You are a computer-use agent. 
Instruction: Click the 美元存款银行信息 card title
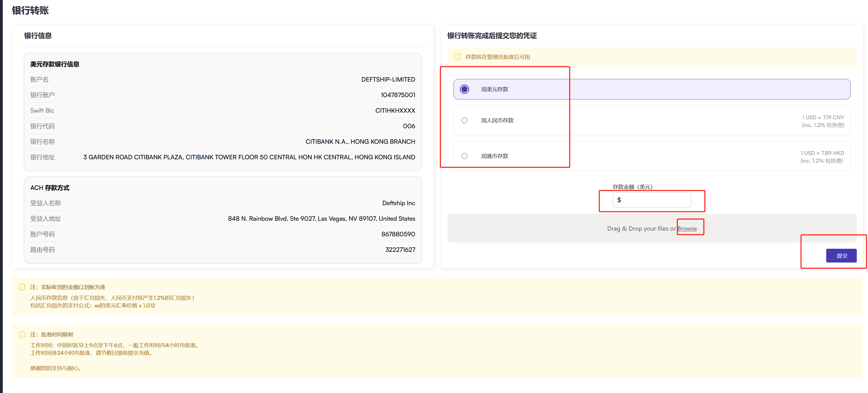click(55, 64)
